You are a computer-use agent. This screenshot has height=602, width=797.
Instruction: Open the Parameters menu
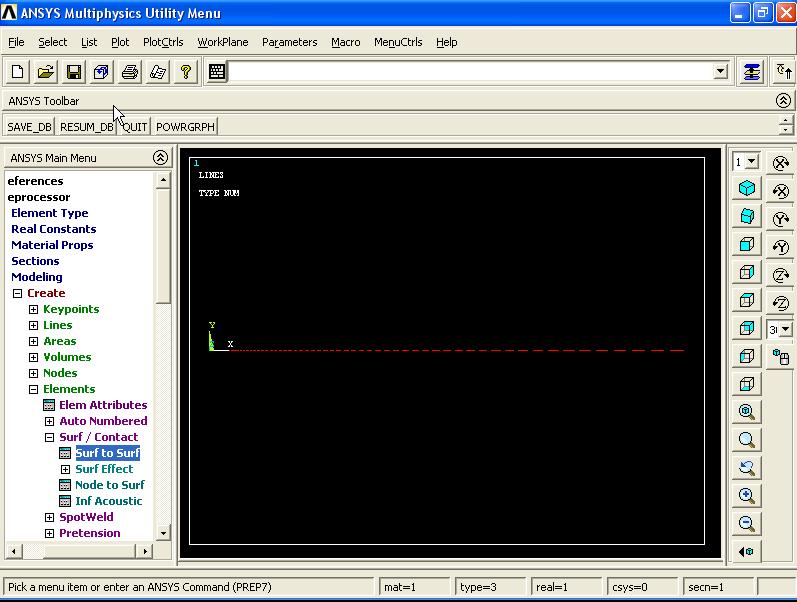click(x=290, y=42)
